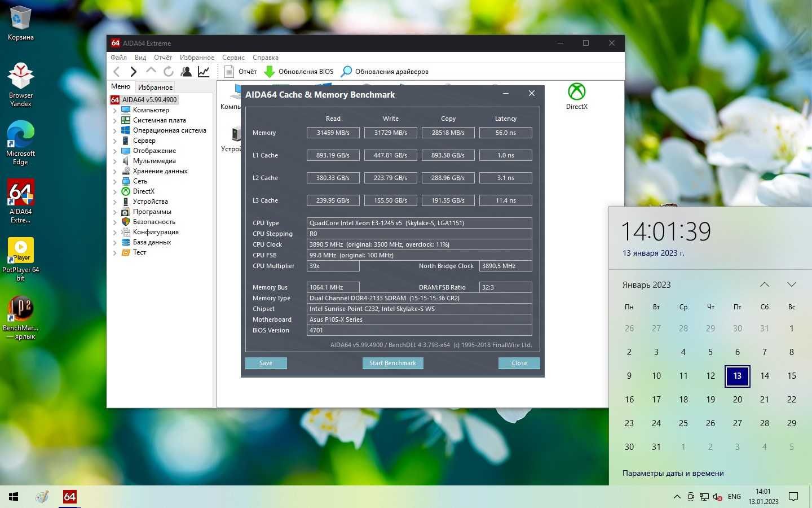The image size is (812, 508).
Task: Click the CPU Type field
Action: tap(419, 223)
